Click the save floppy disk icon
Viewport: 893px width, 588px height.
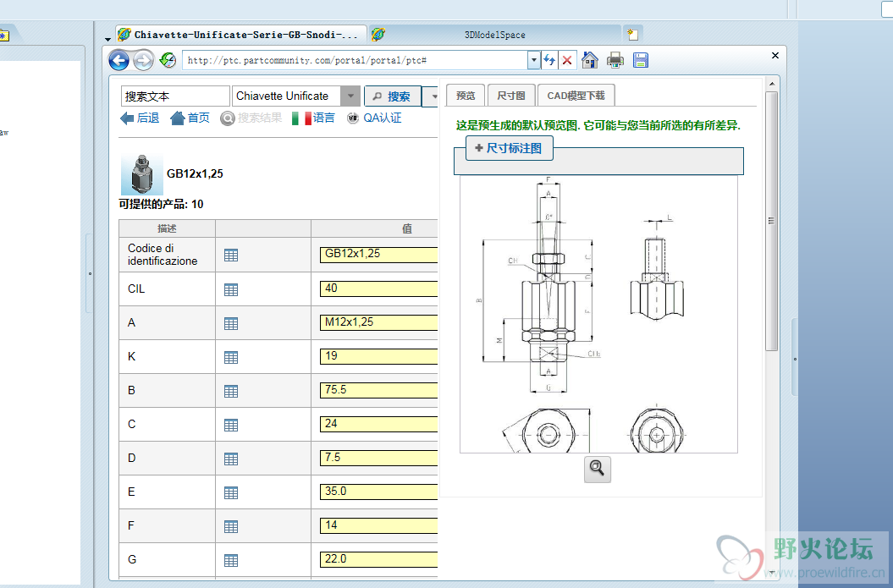641,60
